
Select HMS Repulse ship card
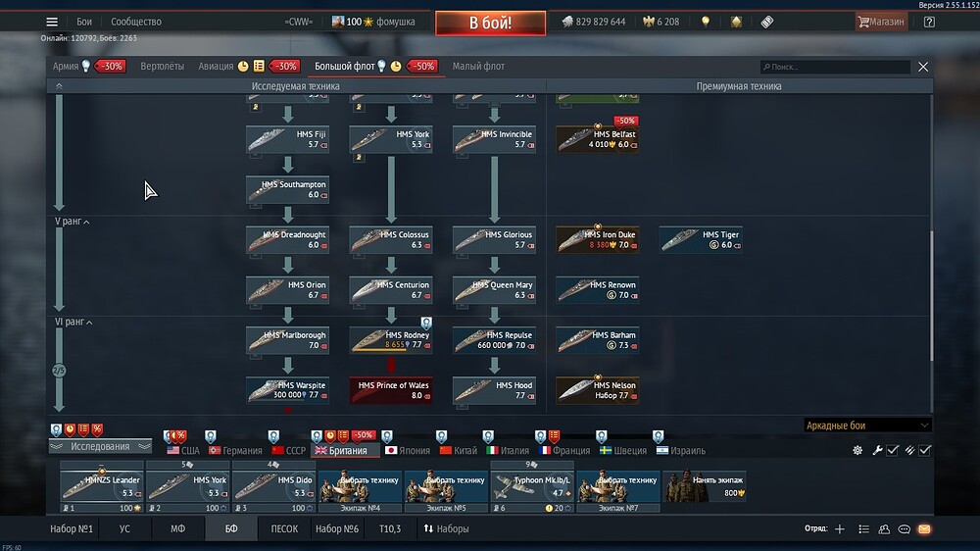[x=494, y=340]
